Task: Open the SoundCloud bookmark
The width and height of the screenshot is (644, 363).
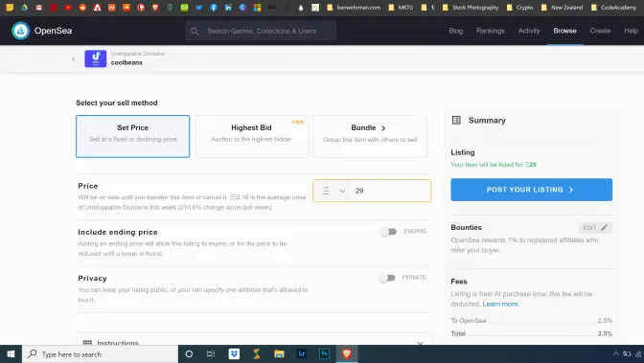Action: click(126, 8)
